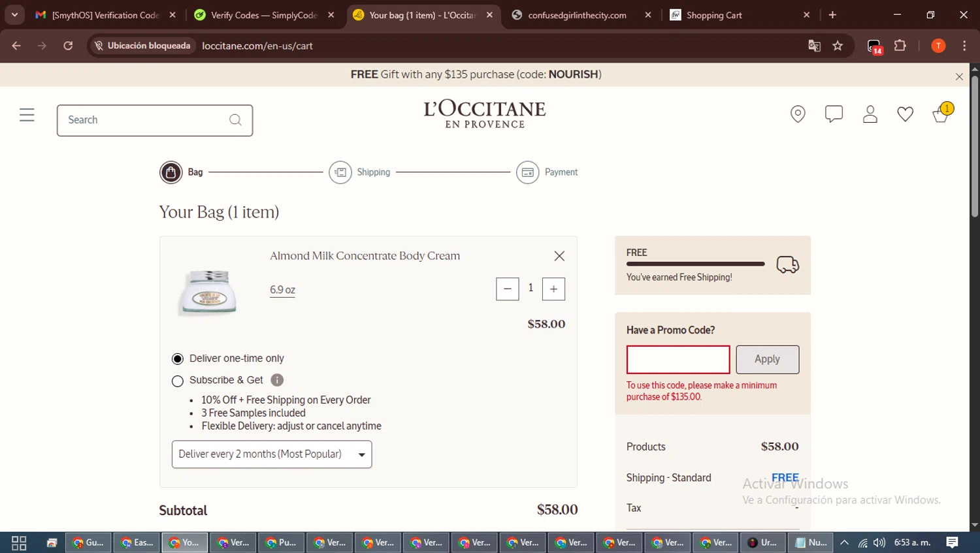Image resolution: width=980 pixels, height=553 pixels.
Task: Open Almond Milk Concentrate Body Cream link
Action: tap(365, 256)
